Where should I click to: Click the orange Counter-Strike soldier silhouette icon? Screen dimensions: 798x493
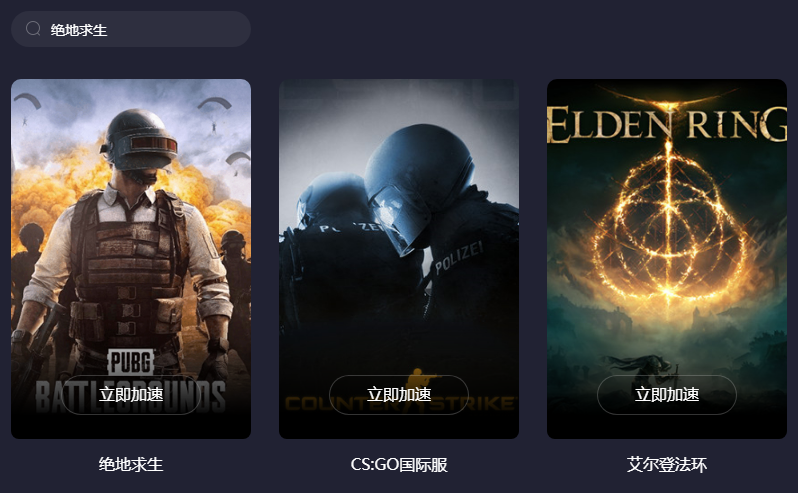click(419, 379)
